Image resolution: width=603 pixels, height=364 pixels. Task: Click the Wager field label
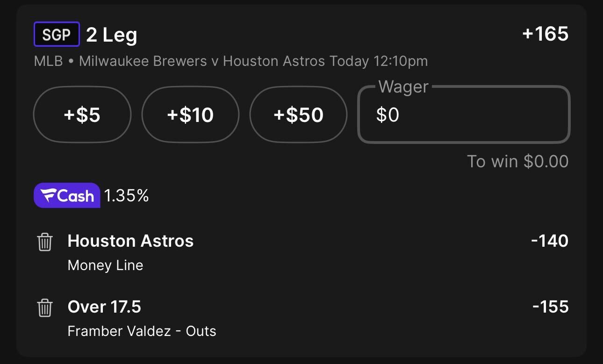click(403, 87)
